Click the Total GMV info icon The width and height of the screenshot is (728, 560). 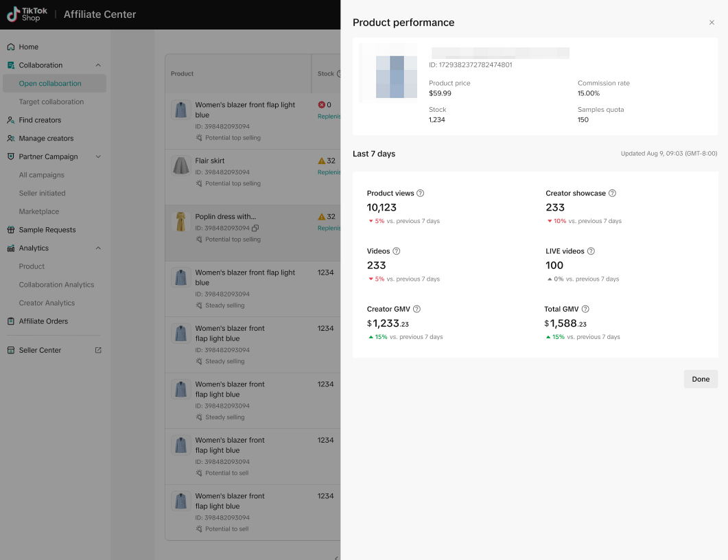point(585,310)
